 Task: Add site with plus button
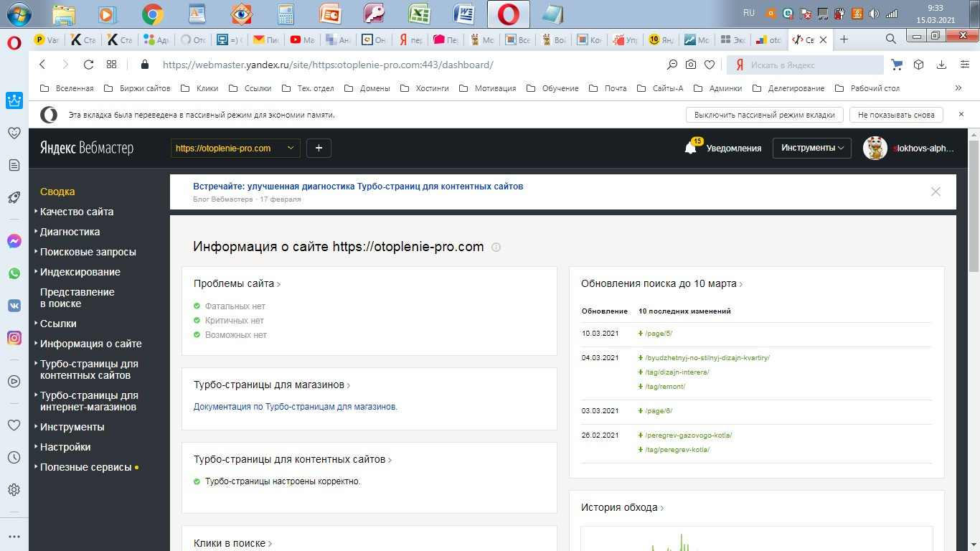[319, 148]
